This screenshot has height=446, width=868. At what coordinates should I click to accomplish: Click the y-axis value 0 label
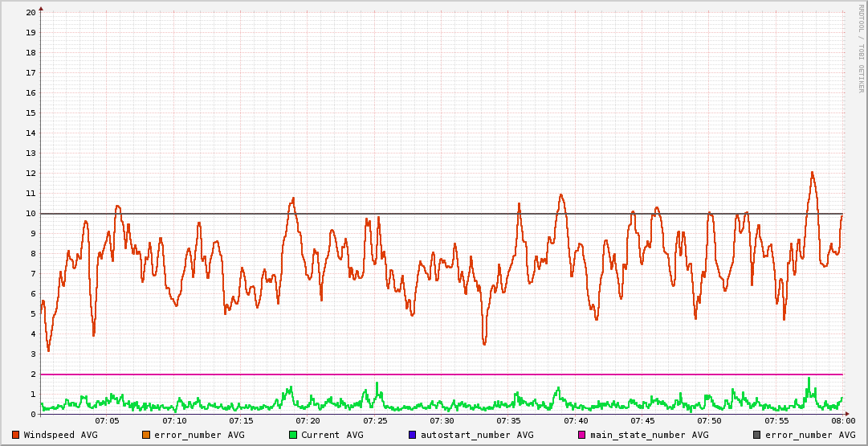point(33,415)
